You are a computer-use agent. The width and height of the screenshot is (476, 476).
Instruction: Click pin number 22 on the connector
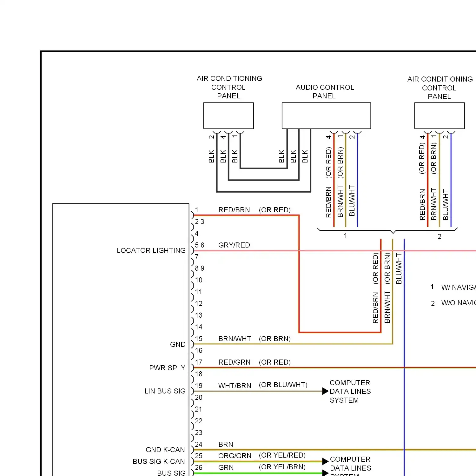point(199,421)
